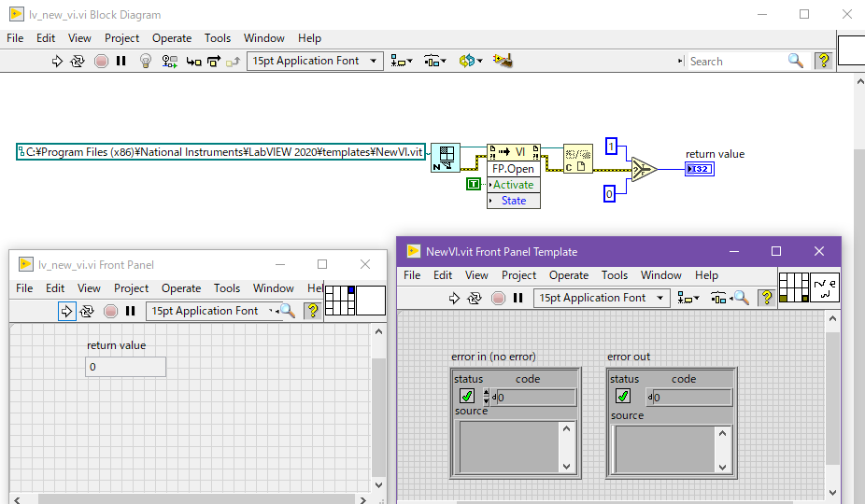Image resolution: width=865 pixels, height=504 pixels.
Task: Click error in code stepper arrows
Action: [486, 397]
